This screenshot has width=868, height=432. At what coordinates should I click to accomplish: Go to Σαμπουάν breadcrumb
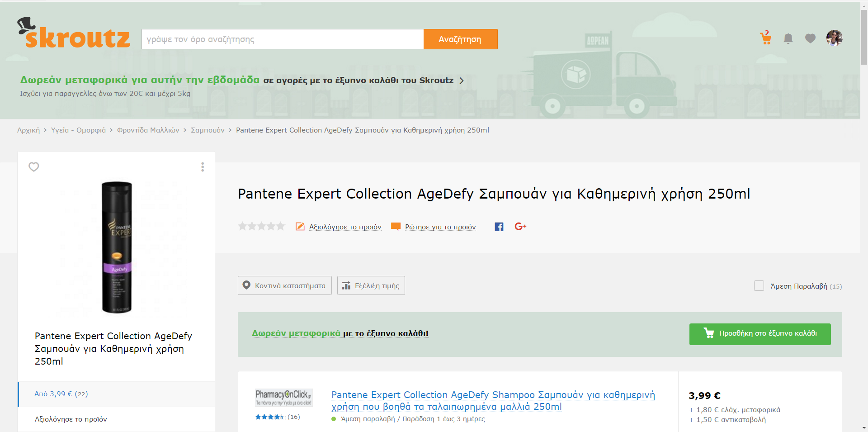click(208, 130)
